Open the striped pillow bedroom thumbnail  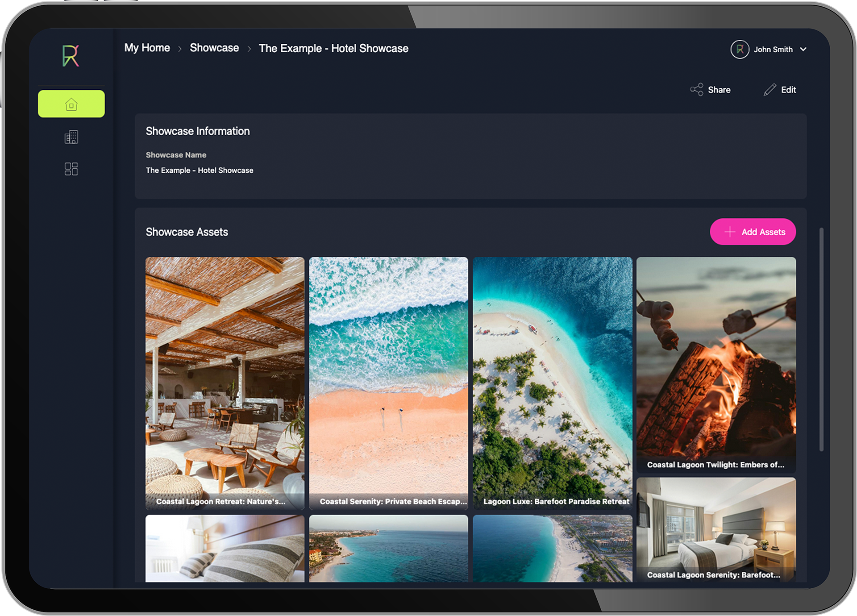tap(225, 548)
